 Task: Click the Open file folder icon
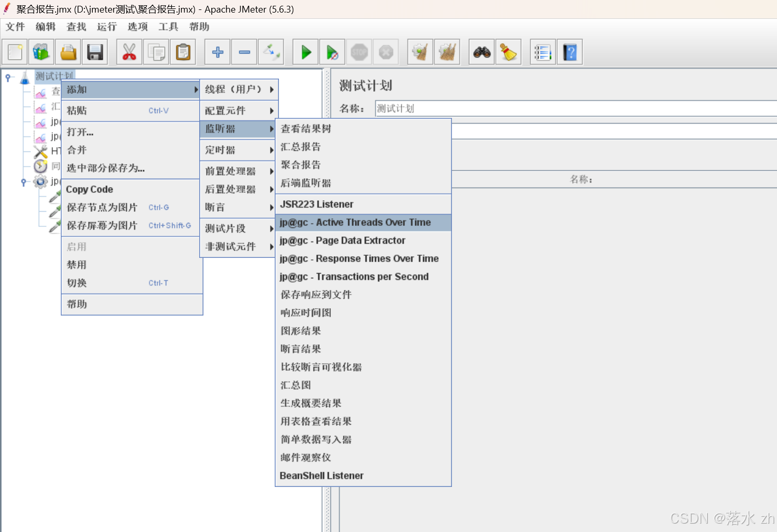coord(68,52)
